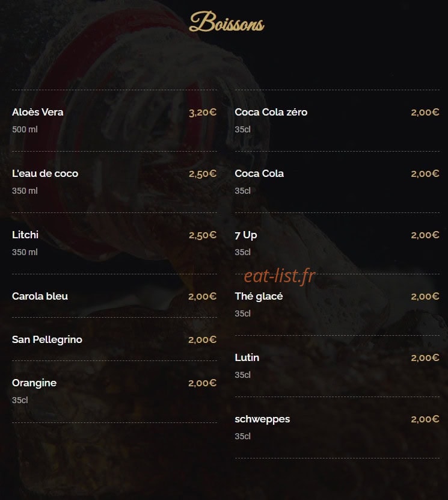Select the Aloès Vera drink item
This screenshot has width=448, height=500.
[38, 112]
